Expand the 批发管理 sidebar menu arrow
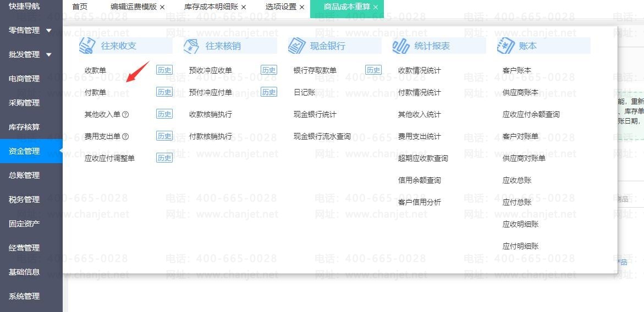The width and height of the screenshot is (644, 312). click(49, 55)
